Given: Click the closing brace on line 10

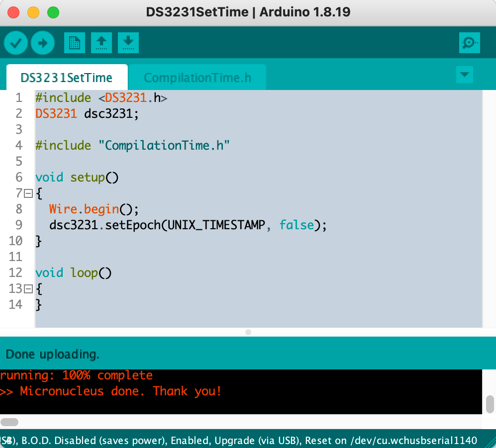Looking at the screenshot, I should pyautogui.click(x=39, y=241).
